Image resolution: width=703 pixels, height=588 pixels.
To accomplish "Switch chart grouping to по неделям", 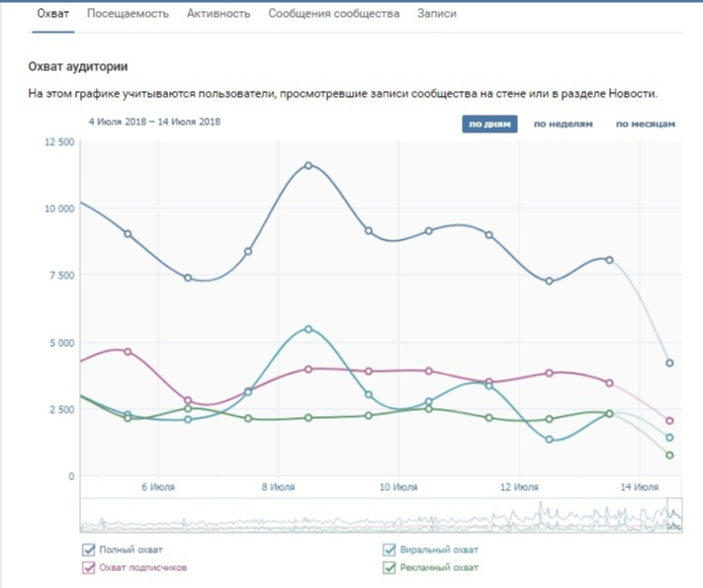I will click(x=564, y=125).
